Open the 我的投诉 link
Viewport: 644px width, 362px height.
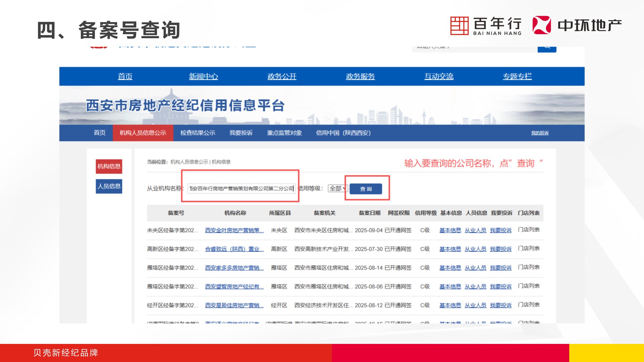[x=540, y=133]
